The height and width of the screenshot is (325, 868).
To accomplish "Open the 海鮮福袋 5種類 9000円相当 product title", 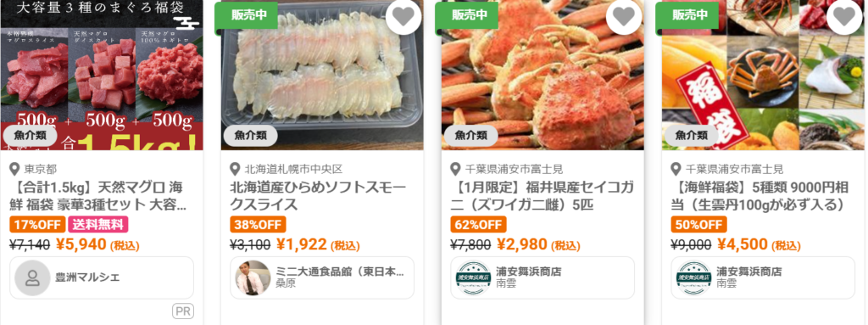I will click(x=759, y=195).
